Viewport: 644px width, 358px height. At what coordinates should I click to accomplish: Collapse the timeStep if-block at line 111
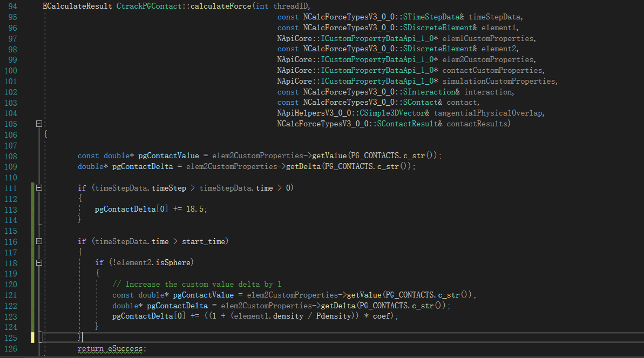(x=39, y=188)
